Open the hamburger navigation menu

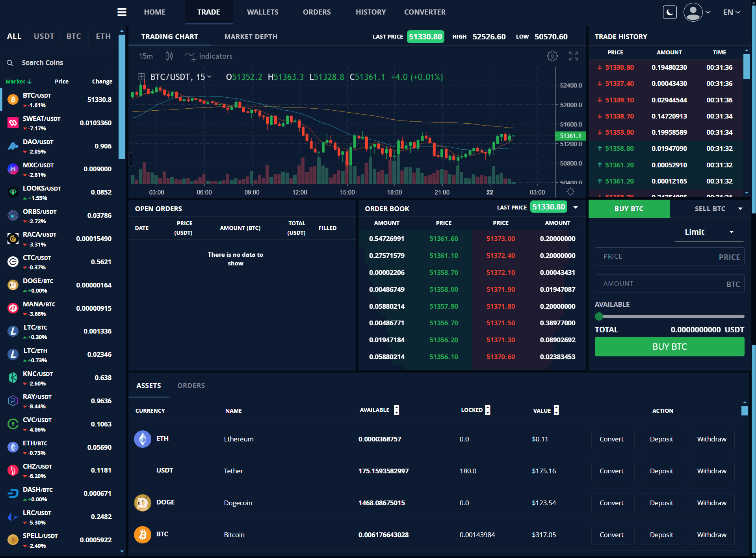(122, 12)
